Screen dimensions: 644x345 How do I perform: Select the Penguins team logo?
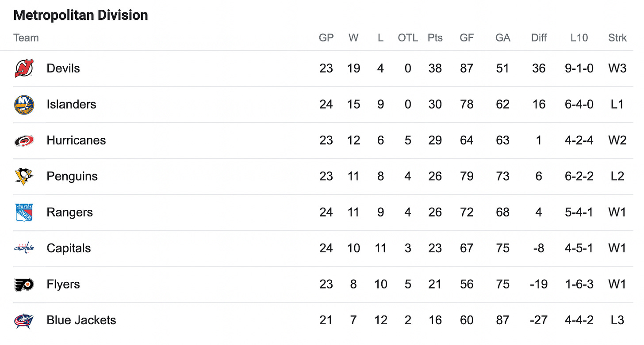pyautogui.click(x=24, y=176)
